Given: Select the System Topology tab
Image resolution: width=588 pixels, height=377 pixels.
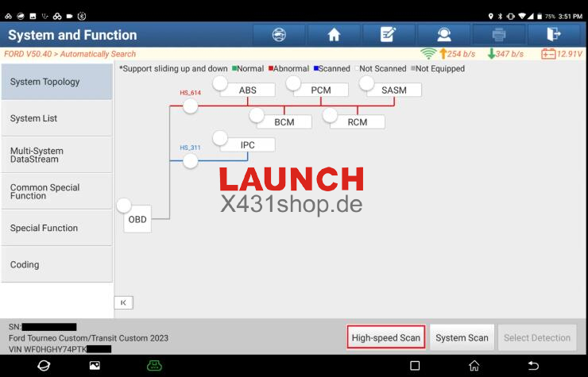Looking at the screenshot, I should pyautogui.click(x=56, y=82).
